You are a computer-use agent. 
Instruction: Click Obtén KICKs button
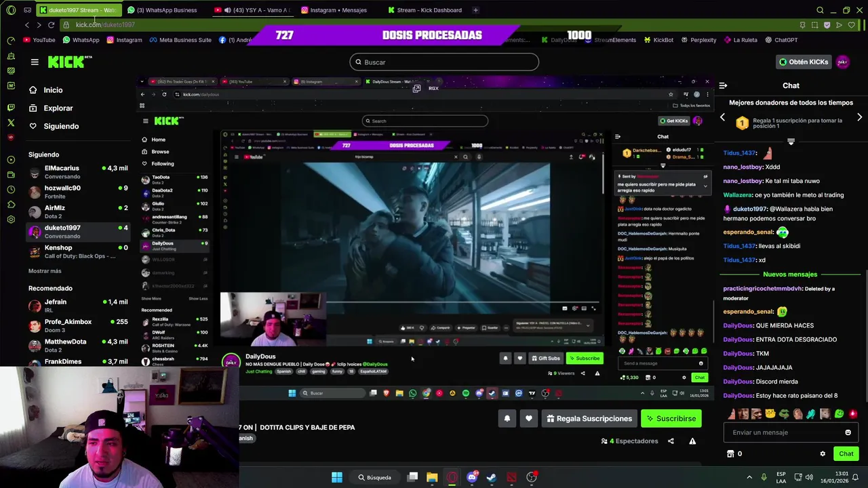click(x=804, y=62)
